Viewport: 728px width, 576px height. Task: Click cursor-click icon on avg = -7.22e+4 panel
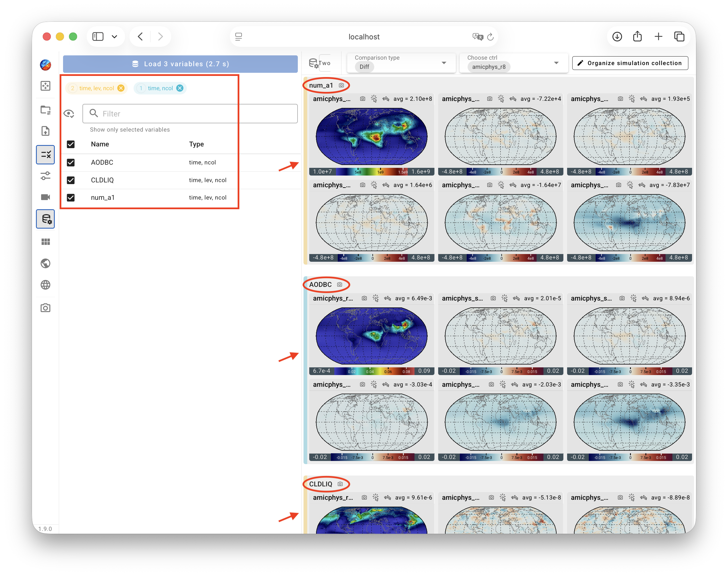point(501,99)
